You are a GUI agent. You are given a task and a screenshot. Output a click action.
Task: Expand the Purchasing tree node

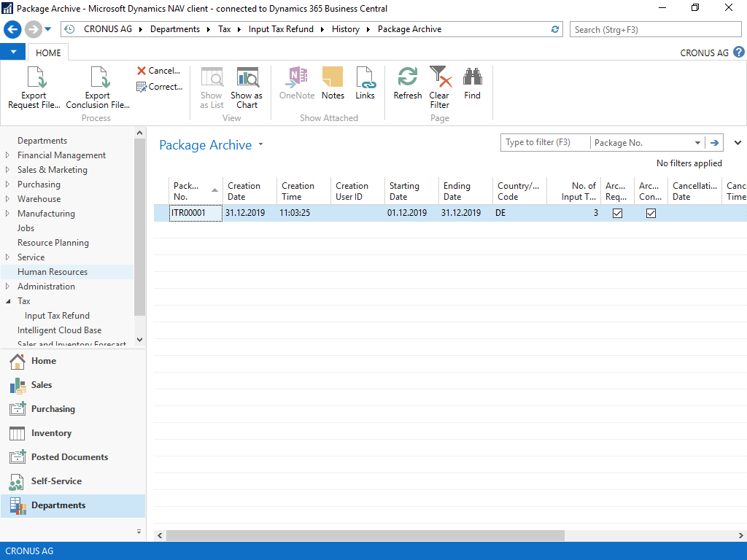(7, 184)
